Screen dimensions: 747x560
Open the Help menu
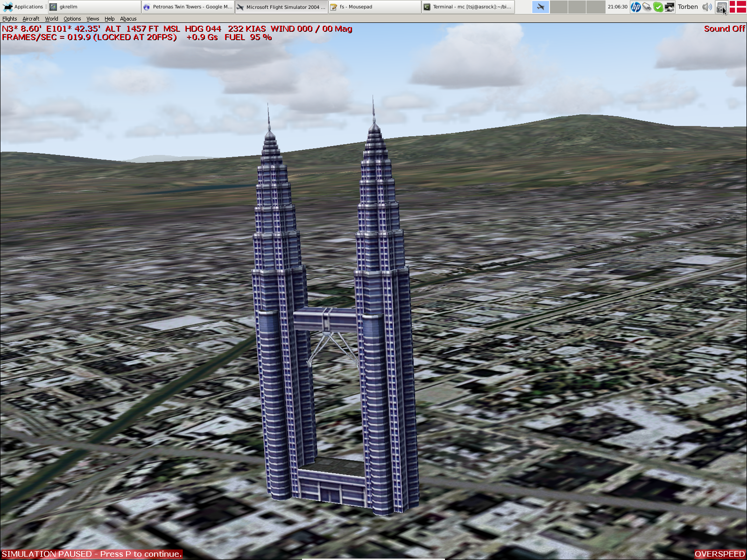click(x=109, y=19)
